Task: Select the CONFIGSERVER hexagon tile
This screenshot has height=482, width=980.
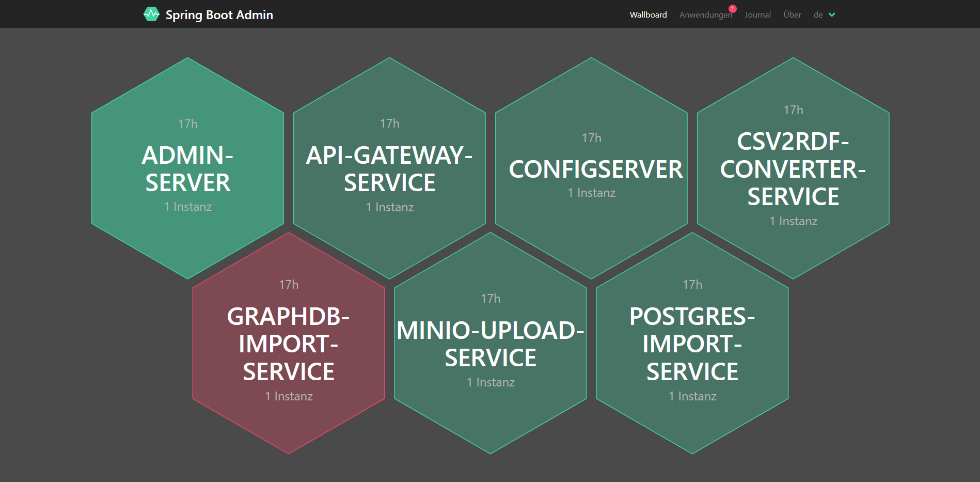Action: (x=592, y=168)
